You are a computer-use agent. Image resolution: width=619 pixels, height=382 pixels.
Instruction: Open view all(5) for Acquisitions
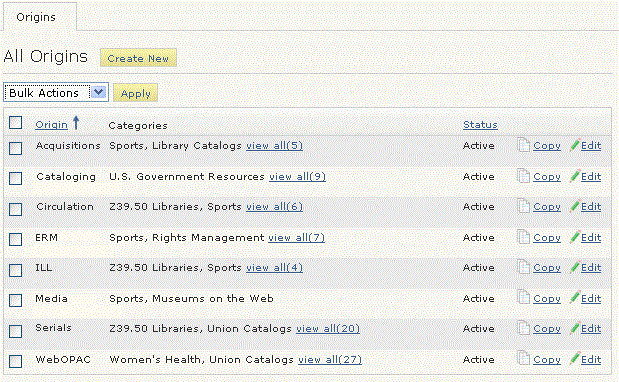[x=274, y=146]
